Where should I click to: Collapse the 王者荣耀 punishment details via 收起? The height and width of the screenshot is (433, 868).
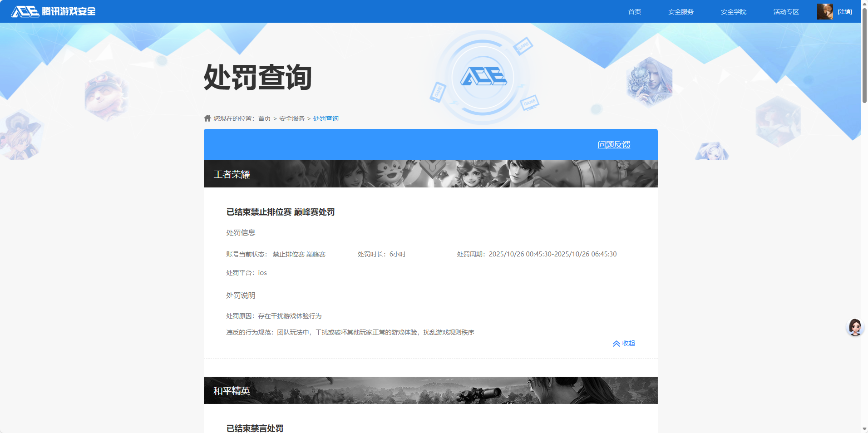pos(629,344)
